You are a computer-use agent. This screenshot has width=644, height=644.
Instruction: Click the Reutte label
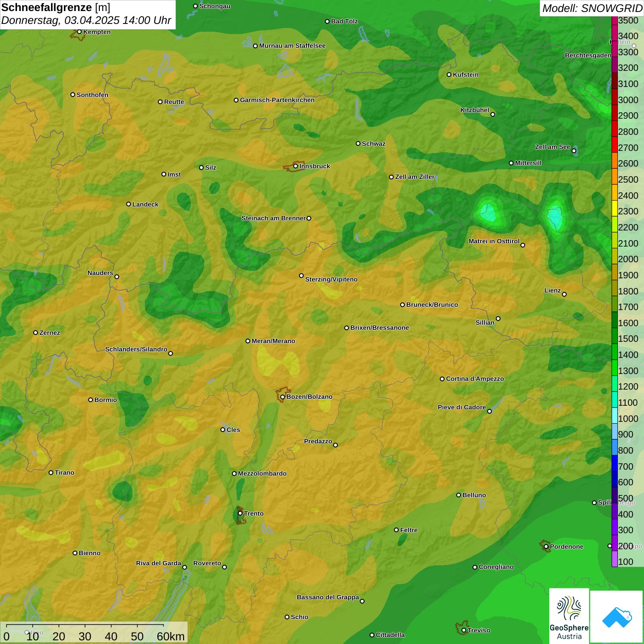coord(174,102)
